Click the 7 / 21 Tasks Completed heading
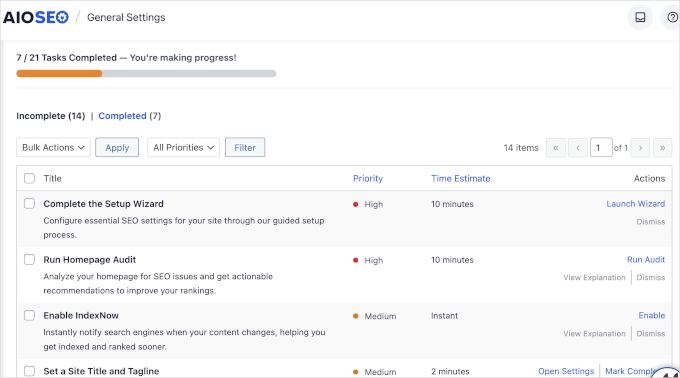This screenshot has height=378, width=680. coord(126,58)
